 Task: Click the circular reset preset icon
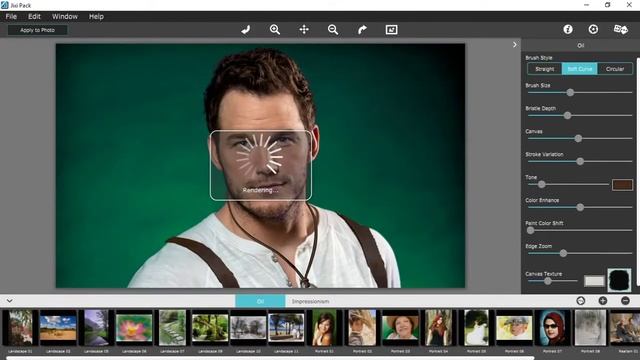[581, 301]
